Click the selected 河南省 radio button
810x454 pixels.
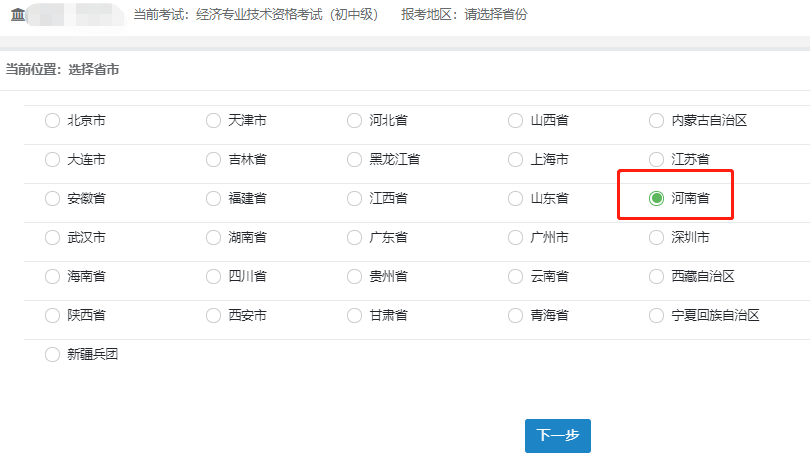[x=656, y=198]
